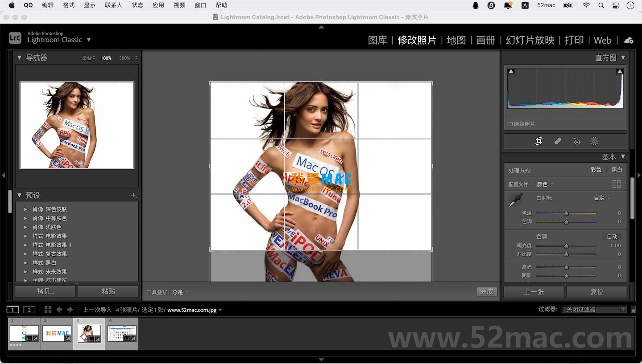Collapse the 导航器 panel
Viewport: 642px width, 364px height.
point(19,57)
